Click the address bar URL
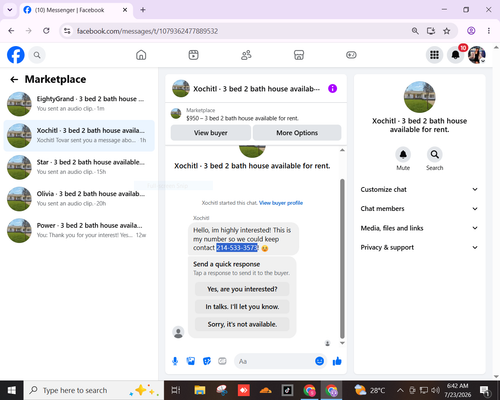This screenshot has height=400, width=500. (x=147, y=31)
